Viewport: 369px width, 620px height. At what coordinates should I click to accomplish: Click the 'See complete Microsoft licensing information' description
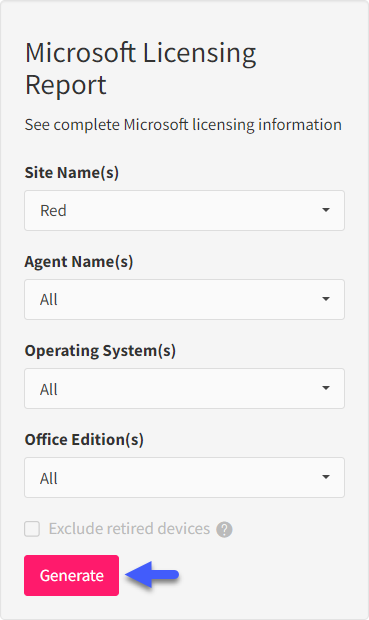tap(183, 125)
